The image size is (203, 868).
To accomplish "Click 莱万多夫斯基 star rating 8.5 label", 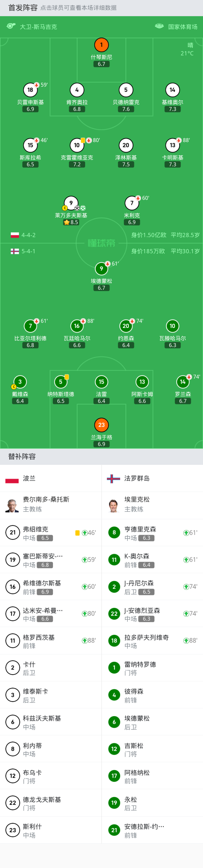I will pyautogui.click(x=71, y=222).
